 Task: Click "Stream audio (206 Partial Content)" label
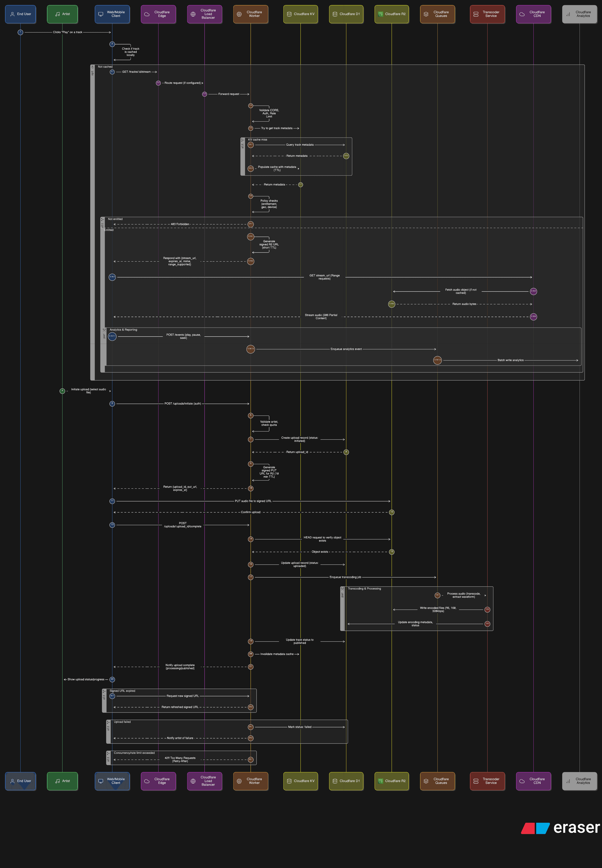321,317
